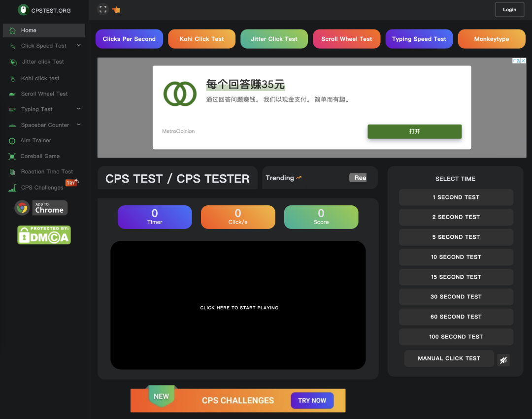The width and height of the screenshot is (532, 419).
Task: Expand the Typing Test submenu chevron
Action: tap(79, 109)
